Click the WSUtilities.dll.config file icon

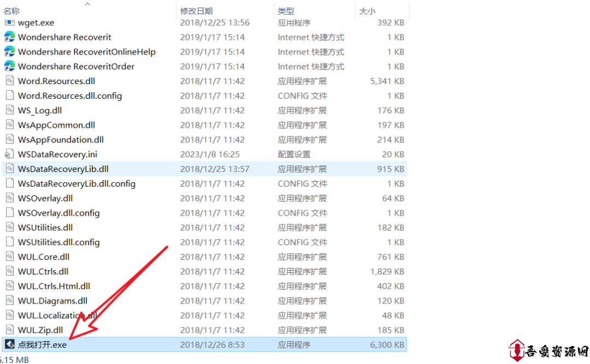pyautogui.click(x=10, y=242)
